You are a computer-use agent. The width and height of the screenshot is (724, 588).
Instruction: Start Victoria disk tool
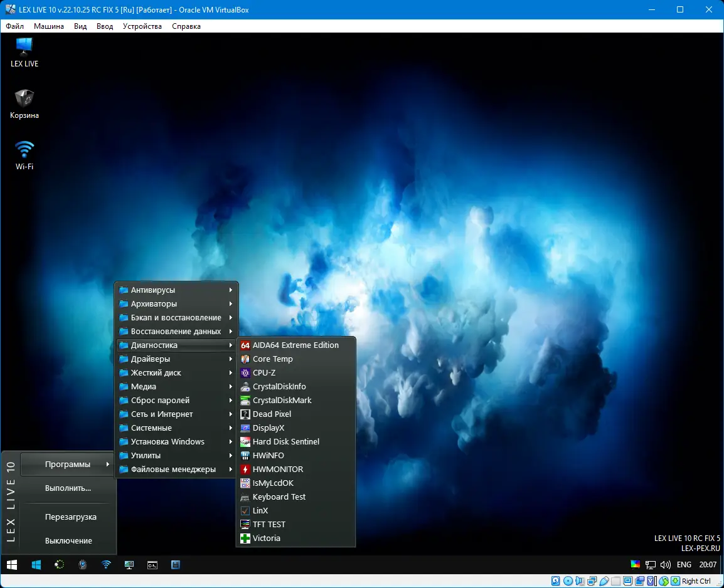tap(295, 538)
